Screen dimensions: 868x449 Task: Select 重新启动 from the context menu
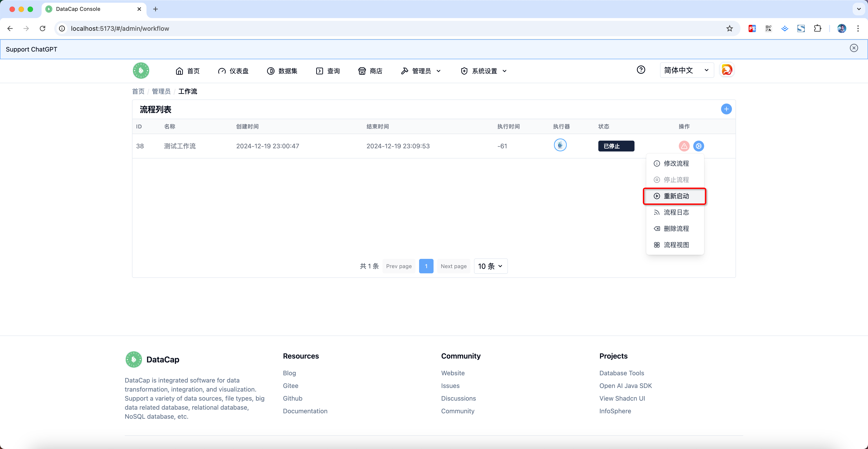675,196
